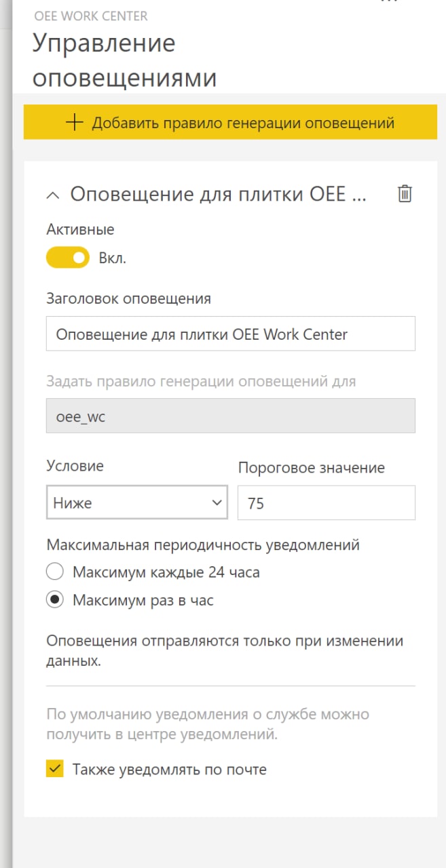Viewport: 446px width, 868px height.
Task: Click 'Добавить правило генерации оповещений' button text
Action: point(243,123)
